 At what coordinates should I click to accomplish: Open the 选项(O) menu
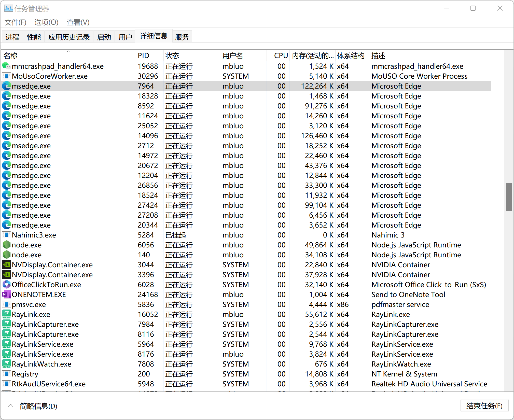coord(46,22)
